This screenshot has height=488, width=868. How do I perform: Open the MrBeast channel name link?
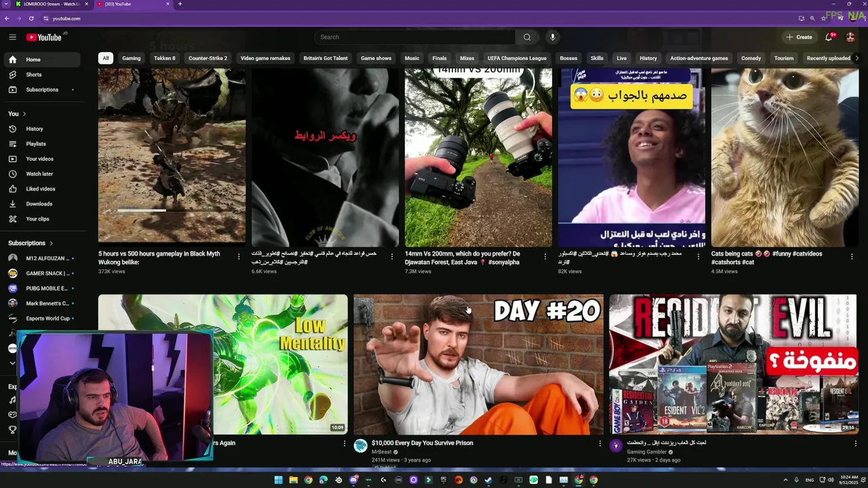382,451
